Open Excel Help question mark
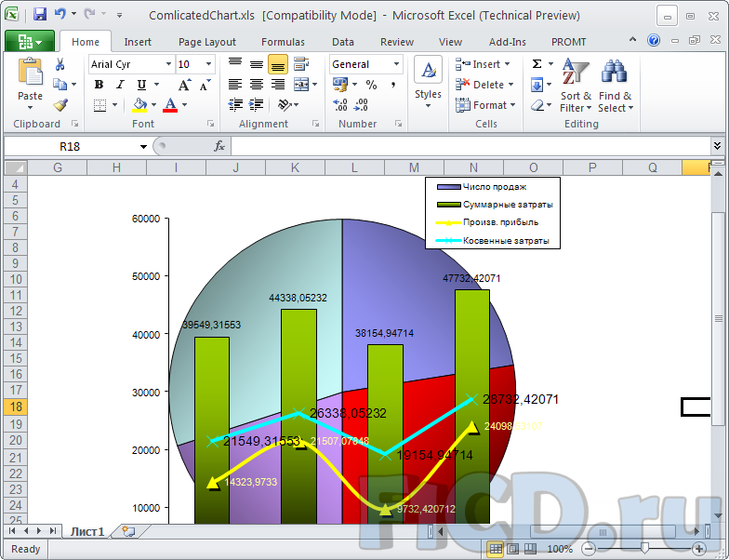This screenshot has width=729, height=560. click(x=653, y=41)
